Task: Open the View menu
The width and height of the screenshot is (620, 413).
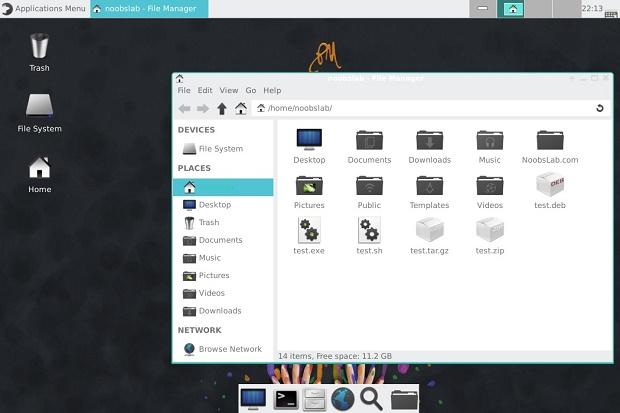Action: (229, 90)
